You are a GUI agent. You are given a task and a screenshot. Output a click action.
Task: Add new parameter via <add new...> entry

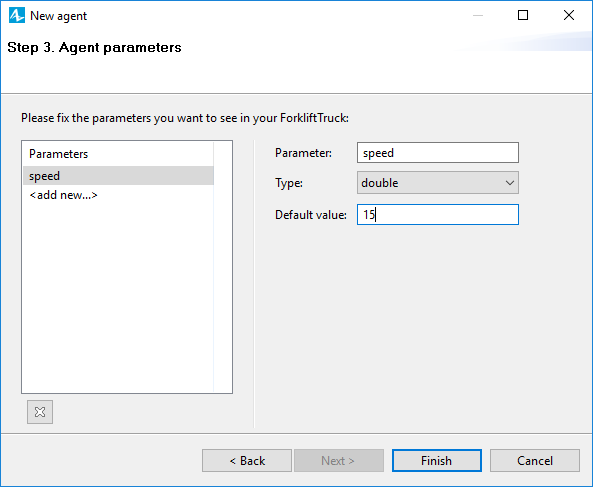point(63,195)
